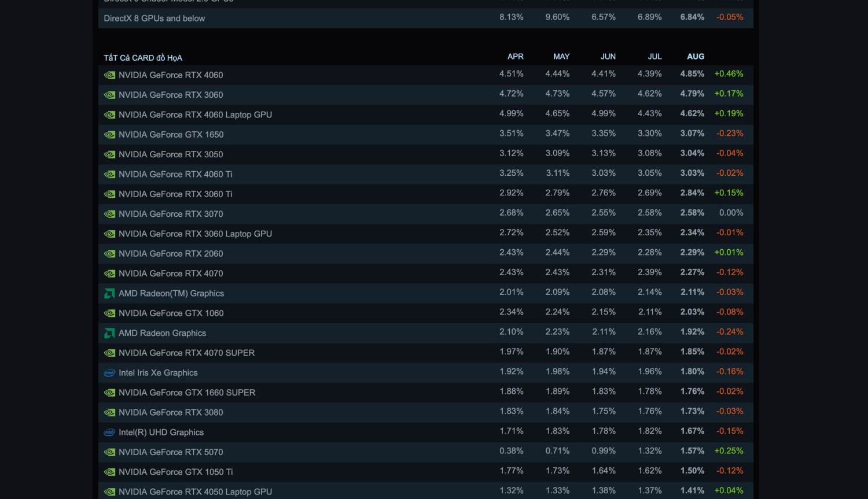The height and width of the screenshot is (499, 868).
Task: Open the NVIDIA GeForce RTX 3060 row
Action: [x=171, y=95]
